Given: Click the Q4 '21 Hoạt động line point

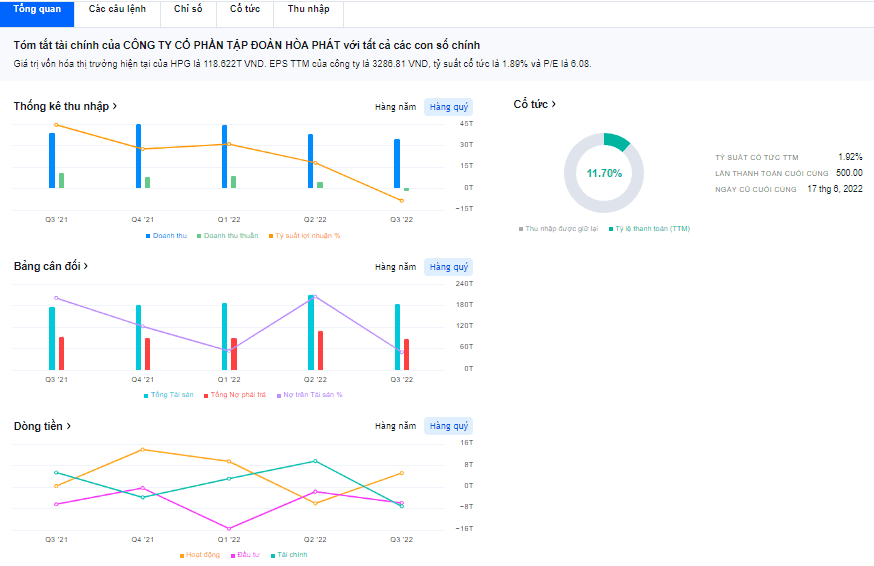Looking at the screenshot, I should coord(143,449).
